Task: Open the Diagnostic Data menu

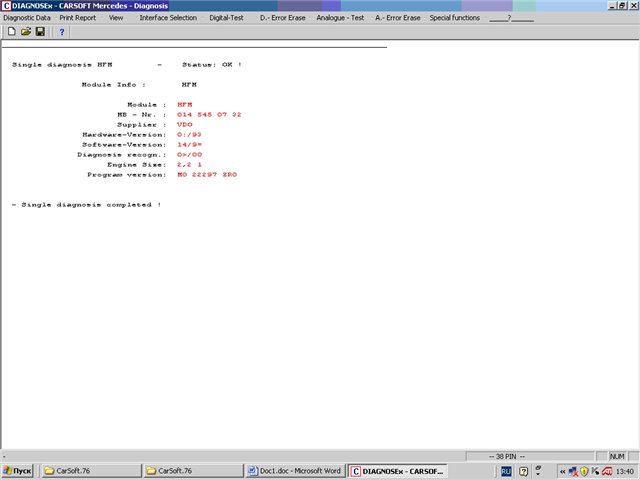Action: tap(27, 18)
